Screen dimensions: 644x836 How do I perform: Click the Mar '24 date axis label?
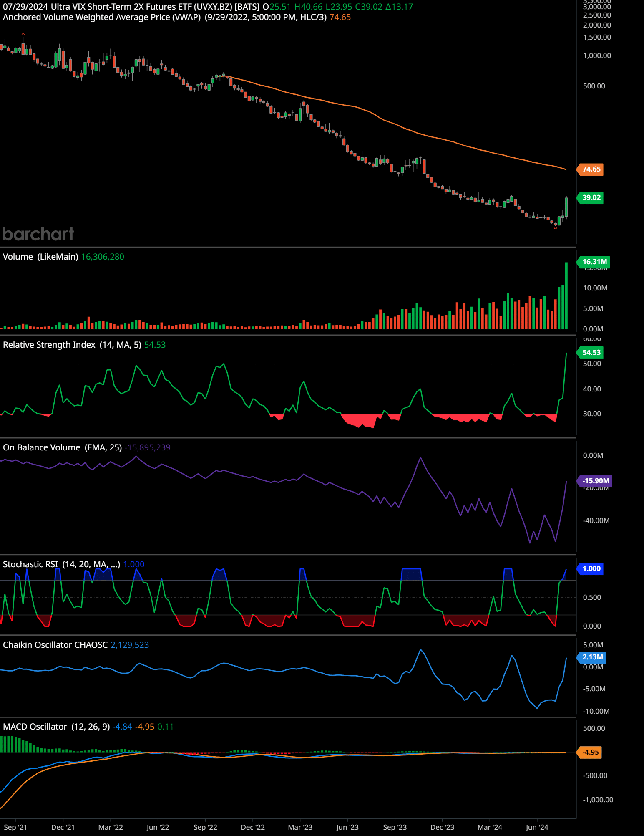490,828
